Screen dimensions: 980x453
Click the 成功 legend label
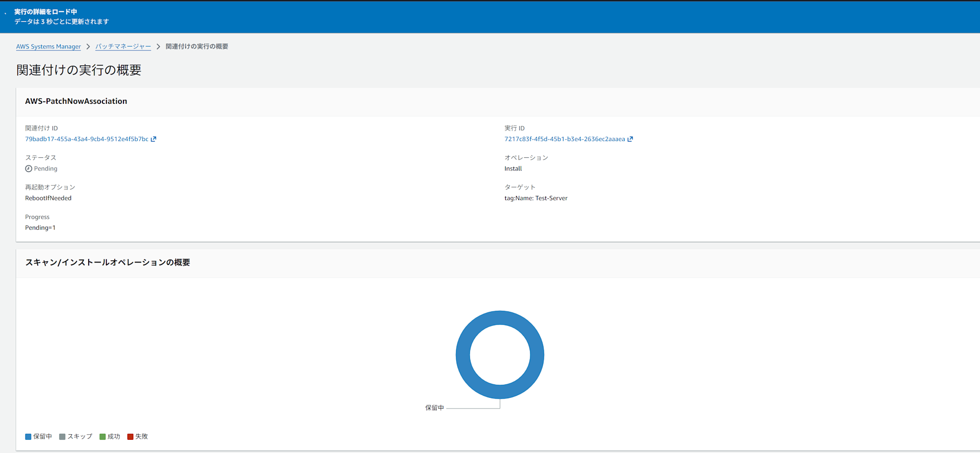(x=114, y=436)
